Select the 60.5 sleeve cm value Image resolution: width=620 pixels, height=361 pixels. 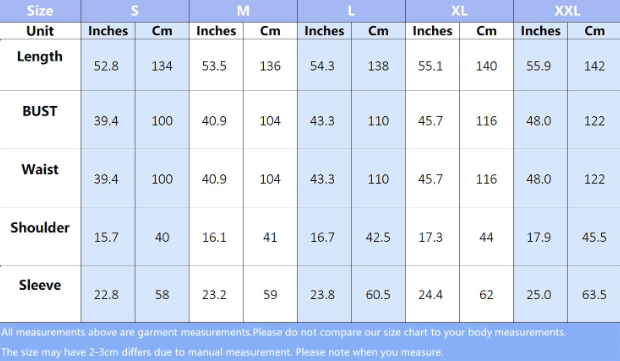pos(378,295)
